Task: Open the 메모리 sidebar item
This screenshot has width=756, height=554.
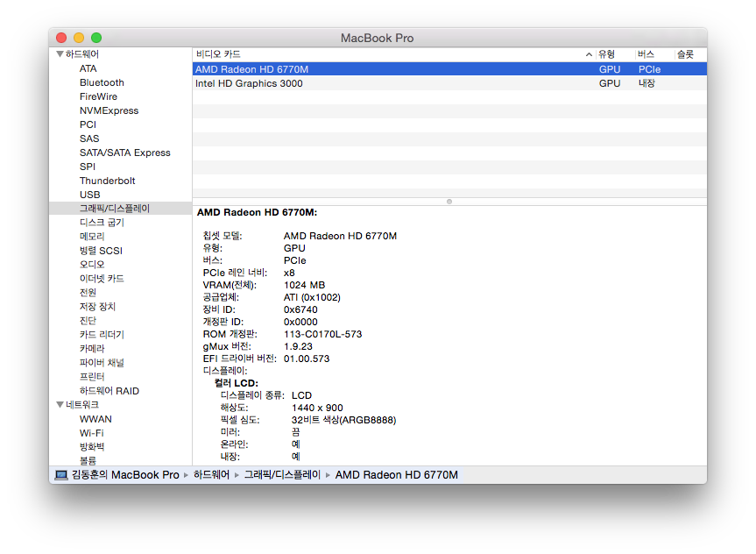Action: (x=92, y=237)
